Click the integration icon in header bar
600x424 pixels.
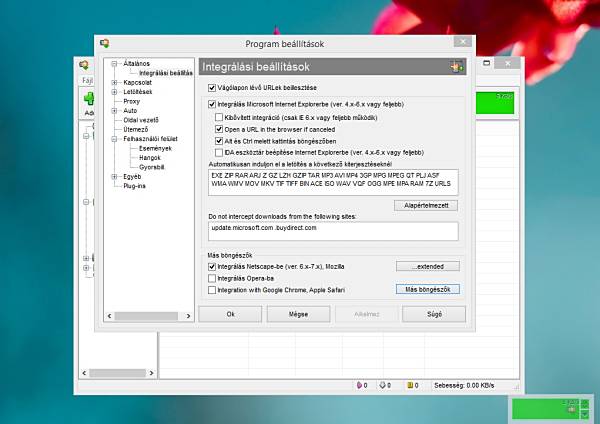click(x=457, y=67)
